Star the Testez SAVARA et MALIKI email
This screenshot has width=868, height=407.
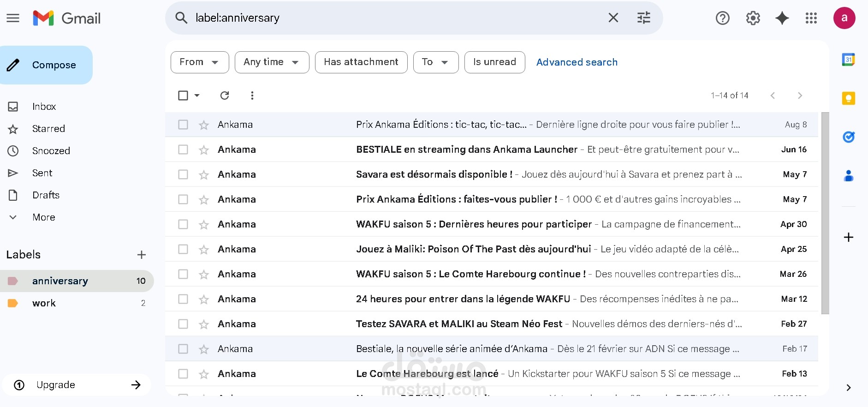(204, 324)
